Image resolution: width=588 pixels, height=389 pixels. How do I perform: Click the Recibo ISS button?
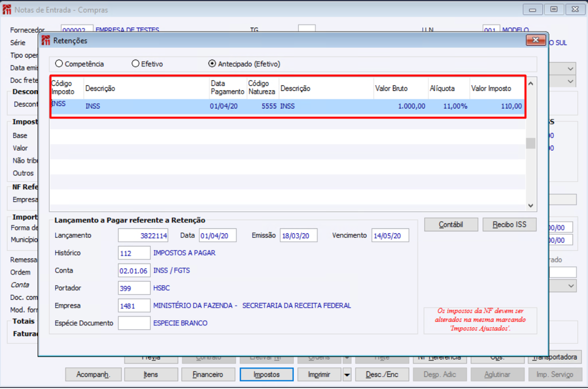(509, 225)
